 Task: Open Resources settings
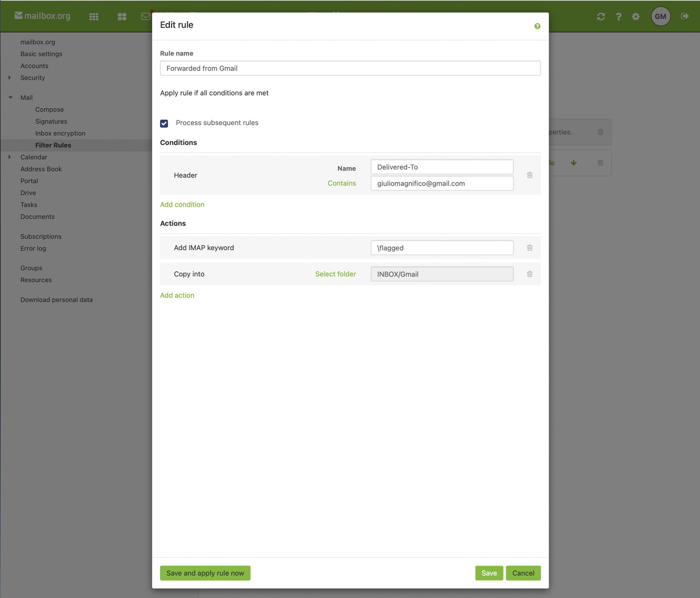point(36,280)
